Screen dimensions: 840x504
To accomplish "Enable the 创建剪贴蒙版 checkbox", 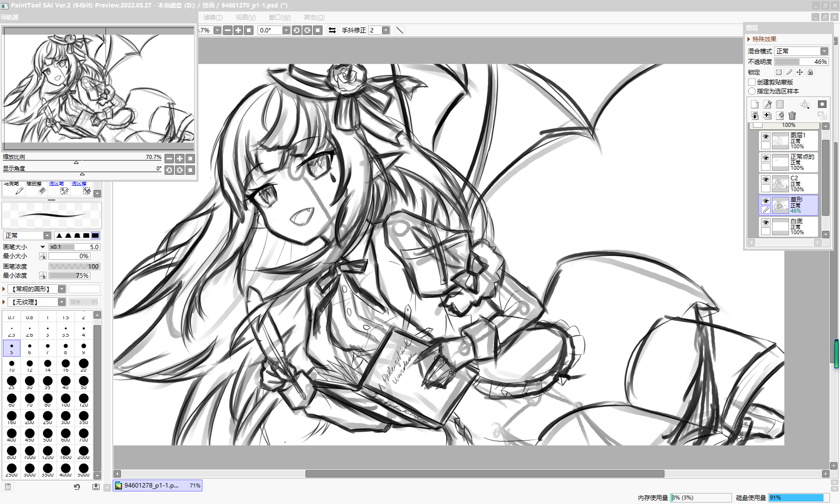I will [x=751, y=82].
